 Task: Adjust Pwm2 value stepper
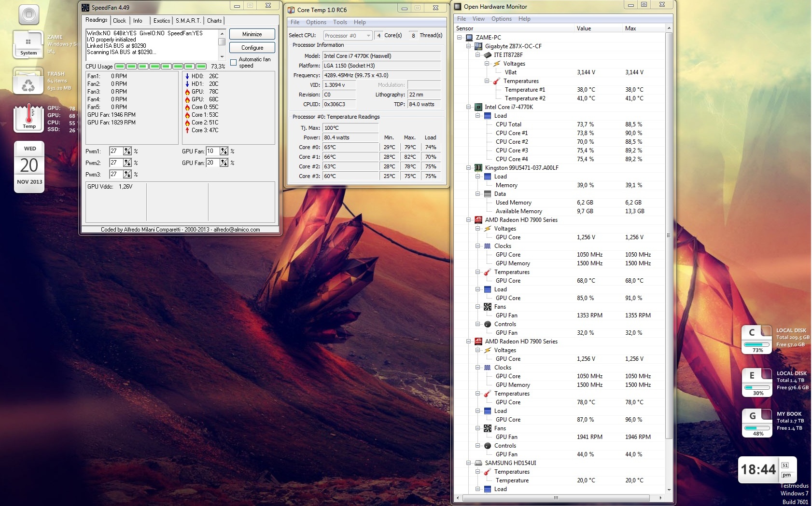(x=127, y=163)
